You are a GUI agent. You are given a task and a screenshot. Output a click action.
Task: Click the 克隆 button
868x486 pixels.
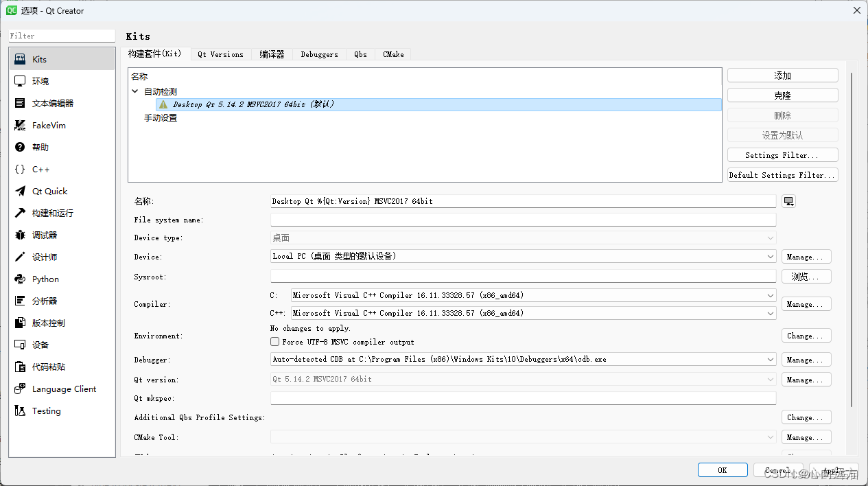(x=782, y=95)
